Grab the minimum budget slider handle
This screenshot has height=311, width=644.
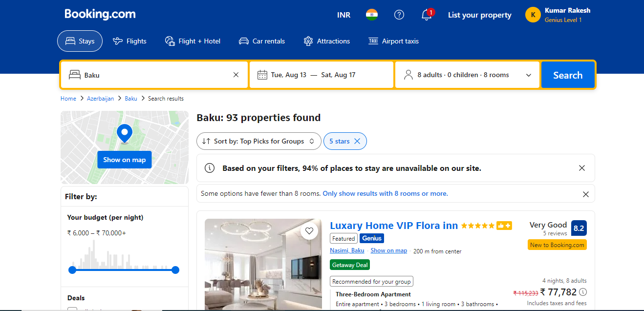tap(72, 270)
